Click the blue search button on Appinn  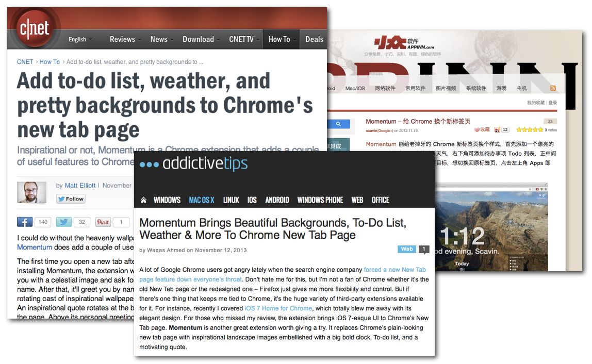point(339,124)
